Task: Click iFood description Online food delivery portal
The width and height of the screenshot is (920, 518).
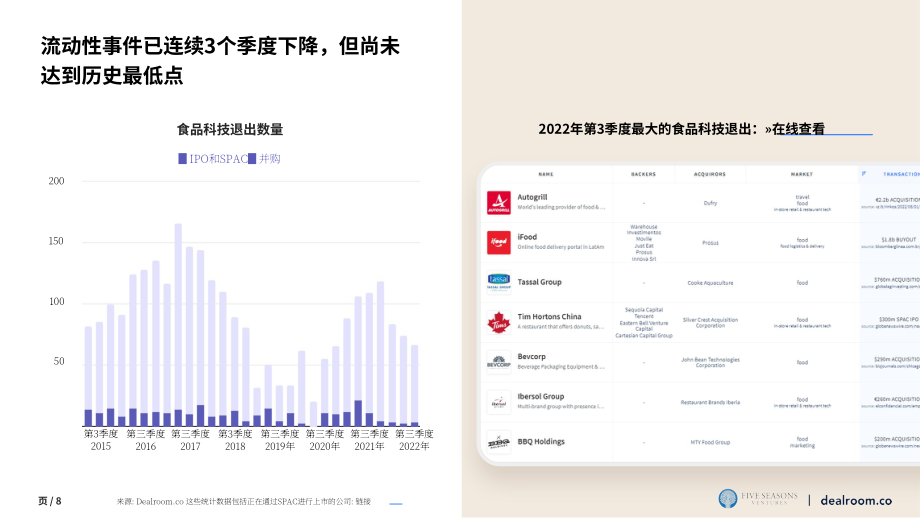Action: point(560,247)
